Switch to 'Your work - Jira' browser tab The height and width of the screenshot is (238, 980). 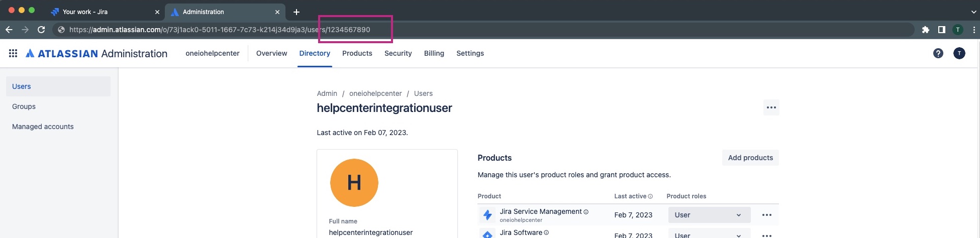click(104, 12)
